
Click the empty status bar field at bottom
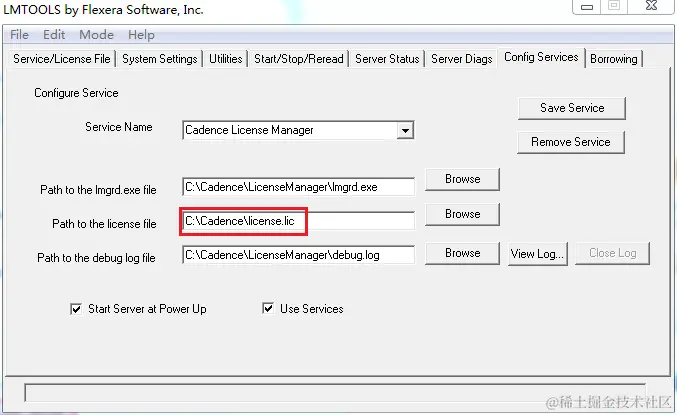coord(335,393)
